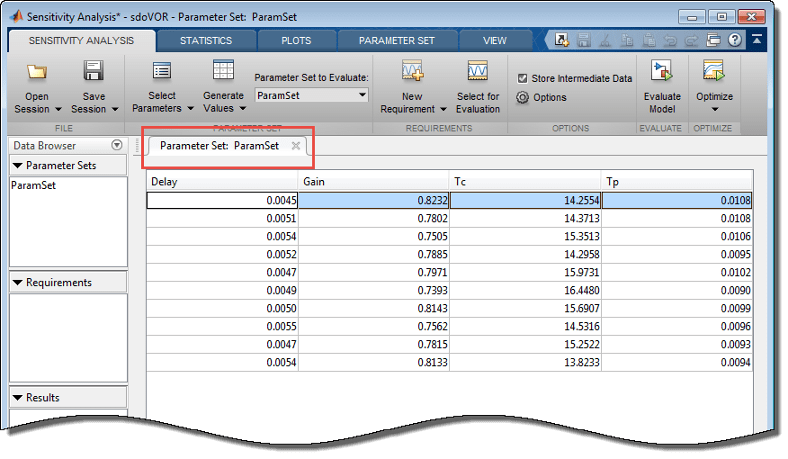Click the Tp column header
This screenshot has height=459, width=788.
tap(677, 181)
